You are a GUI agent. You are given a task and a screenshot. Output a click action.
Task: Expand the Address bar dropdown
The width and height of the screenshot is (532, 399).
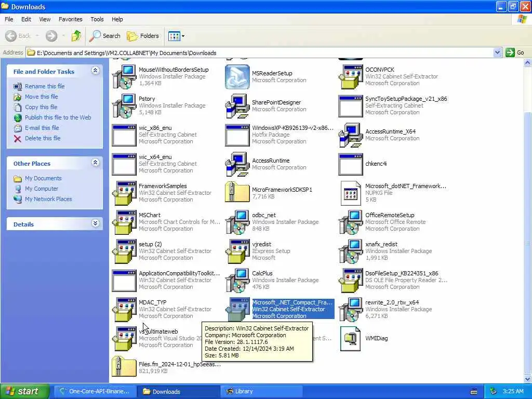(x=497, y=52)
